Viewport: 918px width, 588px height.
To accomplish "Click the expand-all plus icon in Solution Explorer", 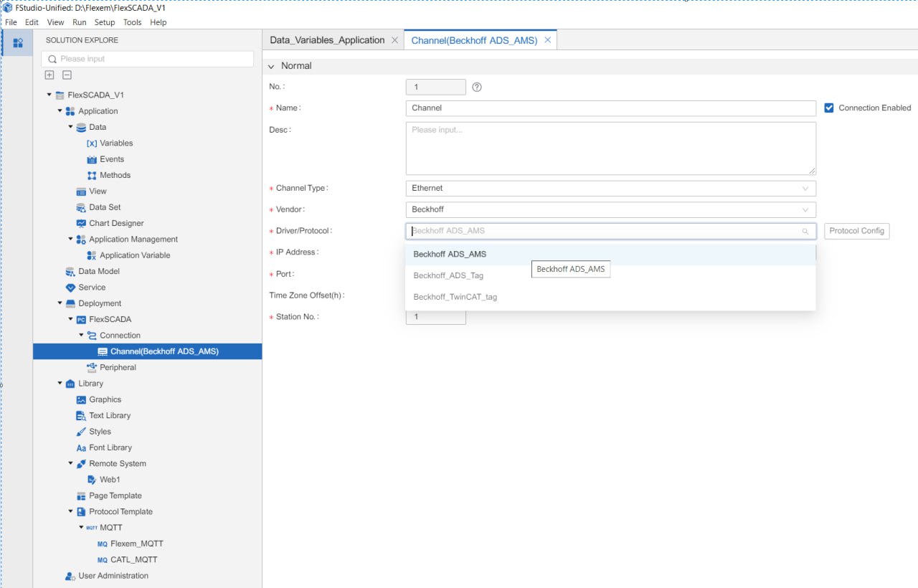I will click(x=49, y=75).
